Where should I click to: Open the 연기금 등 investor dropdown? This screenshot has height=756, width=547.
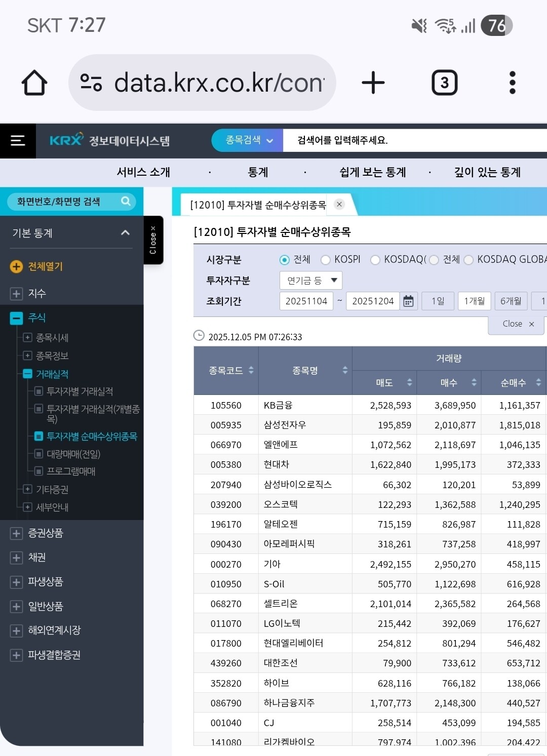coord(311,281)
